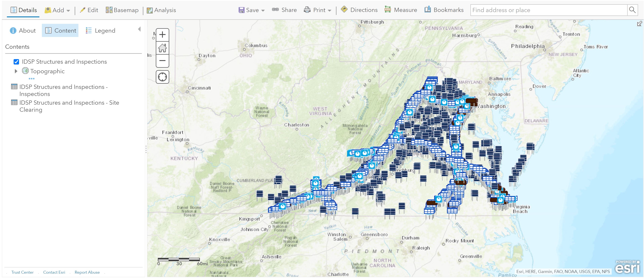Screen dimensions: 644x278
Task: Click the map zoom in plus button
Action: (162, 34)
